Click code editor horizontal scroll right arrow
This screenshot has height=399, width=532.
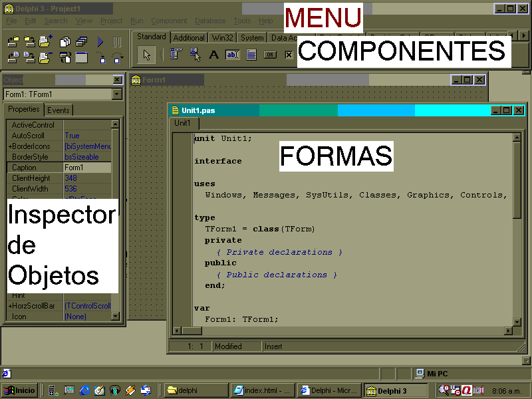[x=508, y=331]
